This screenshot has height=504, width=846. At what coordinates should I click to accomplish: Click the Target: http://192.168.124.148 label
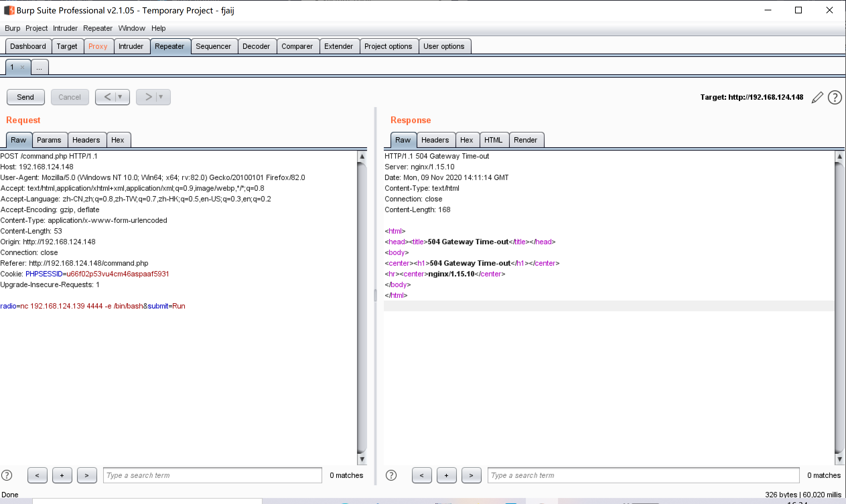[x=752, y=97]
